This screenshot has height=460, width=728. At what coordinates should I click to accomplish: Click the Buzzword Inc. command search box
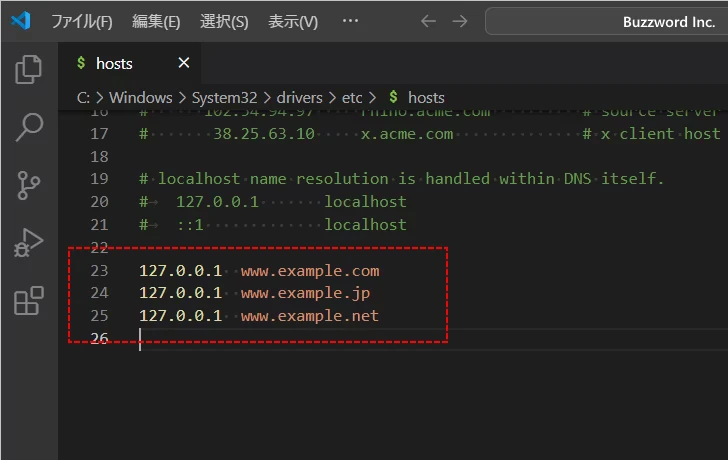pos(606,21)
